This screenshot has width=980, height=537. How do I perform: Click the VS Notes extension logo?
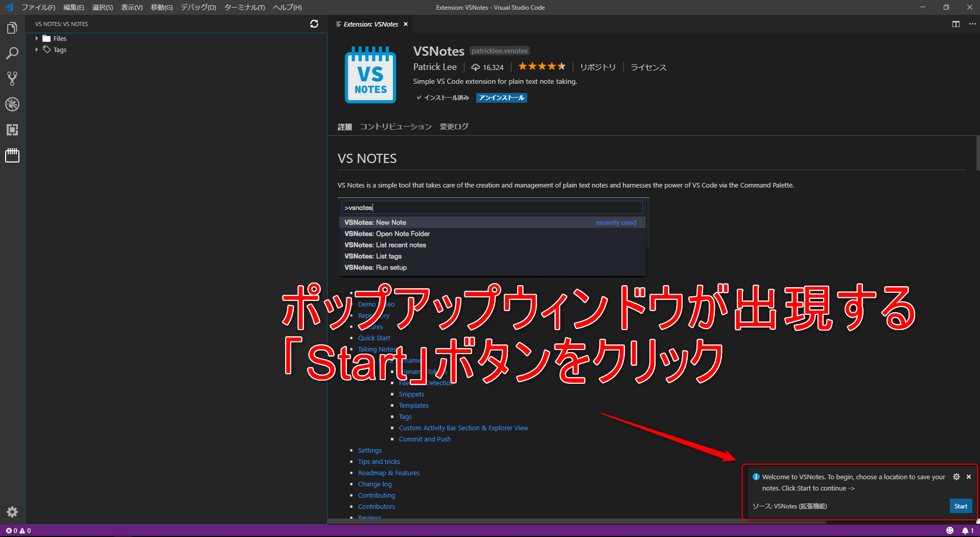(370, 75)
